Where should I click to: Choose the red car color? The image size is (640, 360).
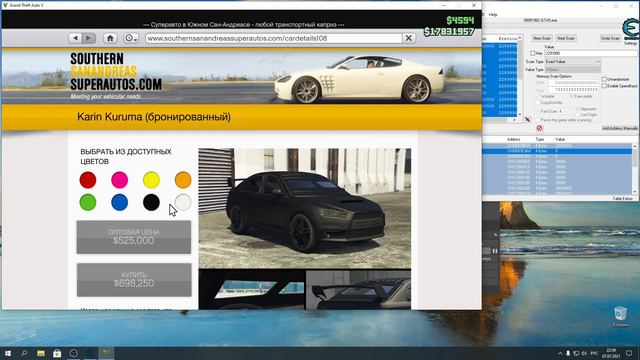(88, 180)
